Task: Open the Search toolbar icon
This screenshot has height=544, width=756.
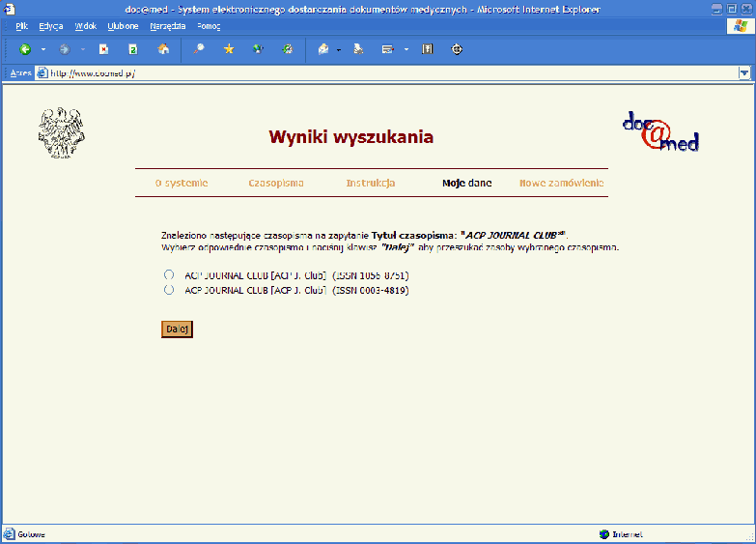Action: tap(199, 48)
